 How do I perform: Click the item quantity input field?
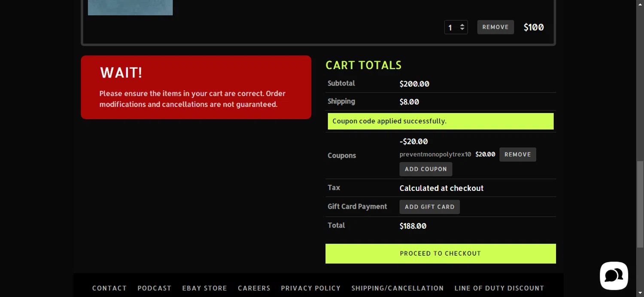[x=452, y=28]
